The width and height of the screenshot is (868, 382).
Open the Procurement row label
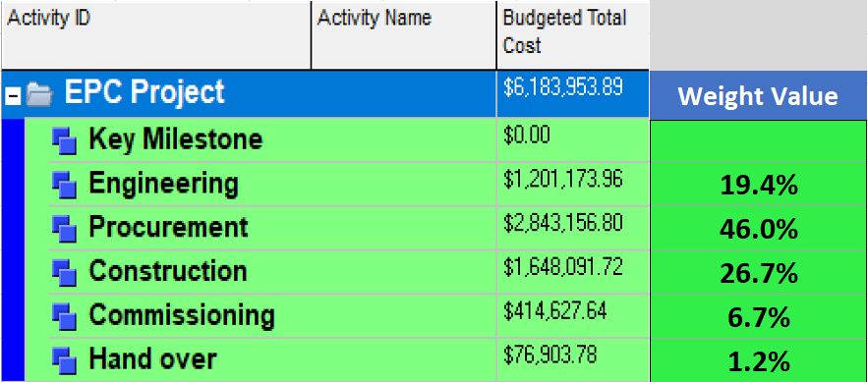click(168, 227)
